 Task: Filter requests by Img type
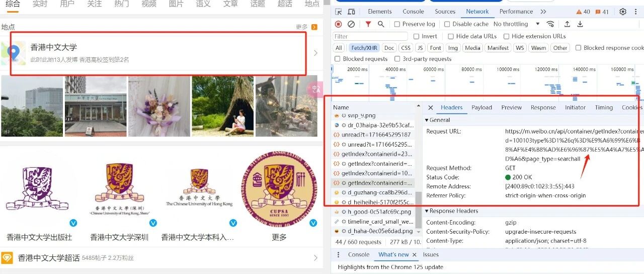click(x=453, y=48)
